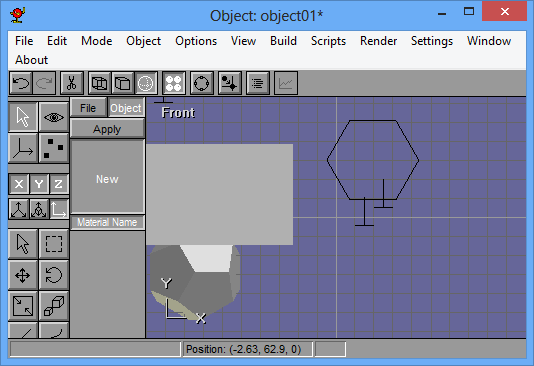Open the View menu
This screenshot has width=534, height=366.
click(244, 41)
